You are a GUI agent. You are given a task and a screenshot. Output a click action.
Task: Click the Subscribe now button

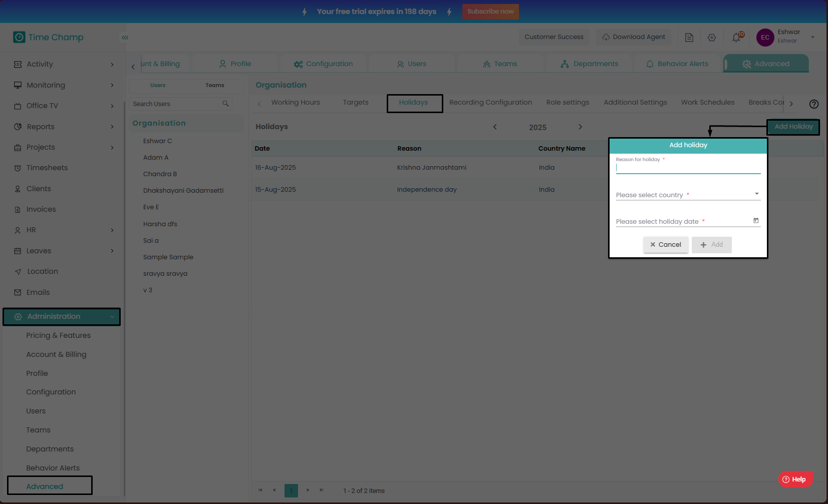pos(490,12)
